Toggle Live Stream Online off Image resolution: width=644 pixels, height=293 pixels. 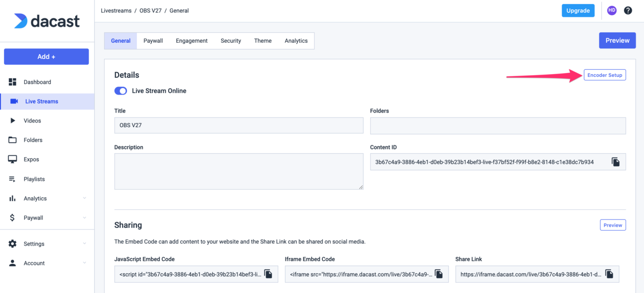[120, 91]
